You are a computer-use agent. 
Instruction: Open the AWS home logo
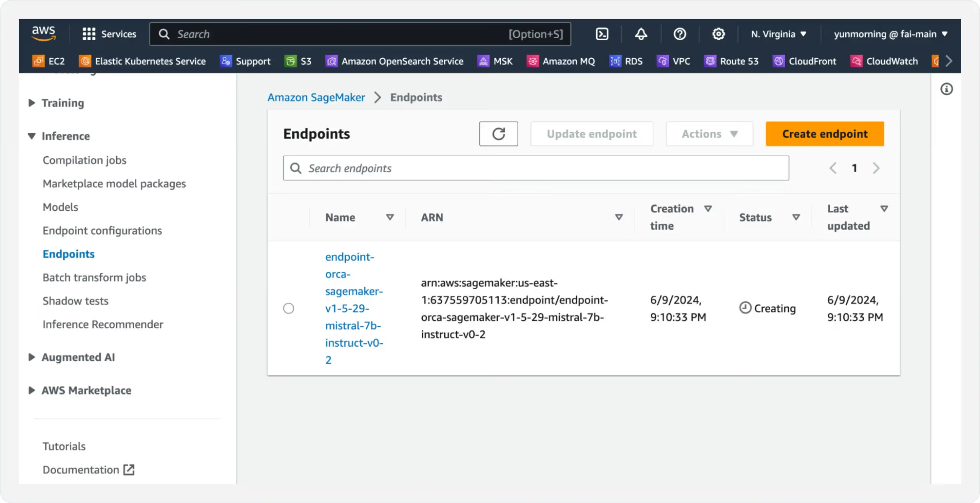point(44,34)
